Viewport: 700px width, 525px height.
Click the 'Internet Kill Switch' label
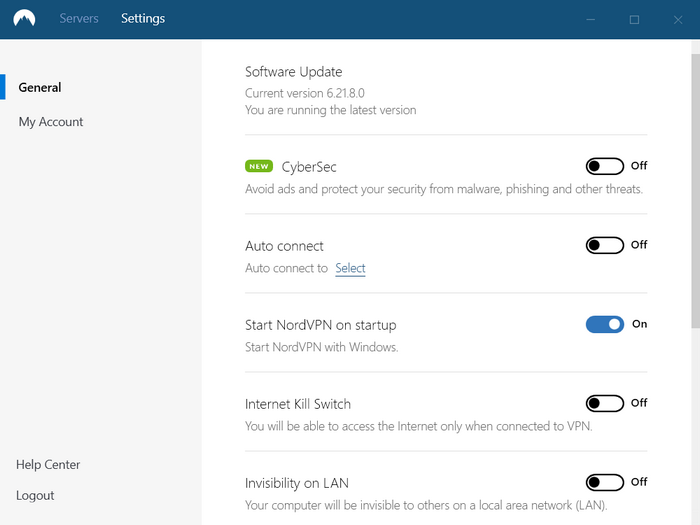pyautogui.click(x=298, y=404)
